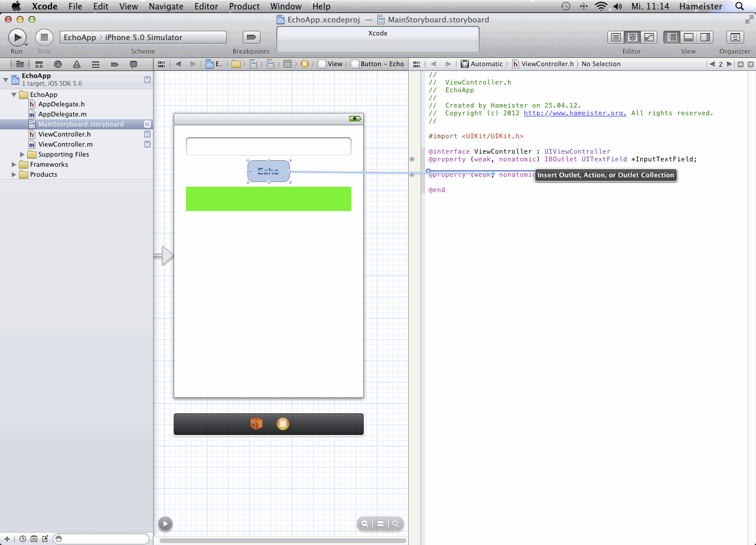Viewport: 756px width, 545px height.
Task: Expand the Frameworks group
Action: click(14, 164)
